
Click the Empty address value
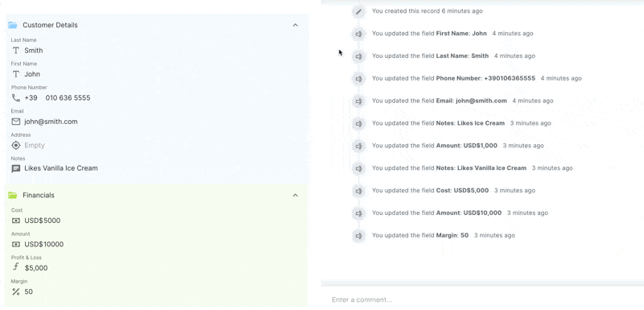[x=35, y=146]
